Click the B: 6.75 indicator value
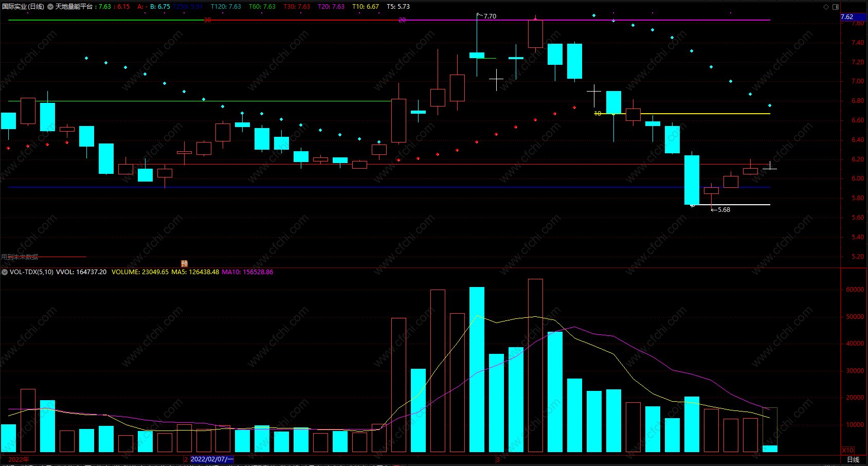868x466 pixels. pyautogui.click(x=160, y=7)
